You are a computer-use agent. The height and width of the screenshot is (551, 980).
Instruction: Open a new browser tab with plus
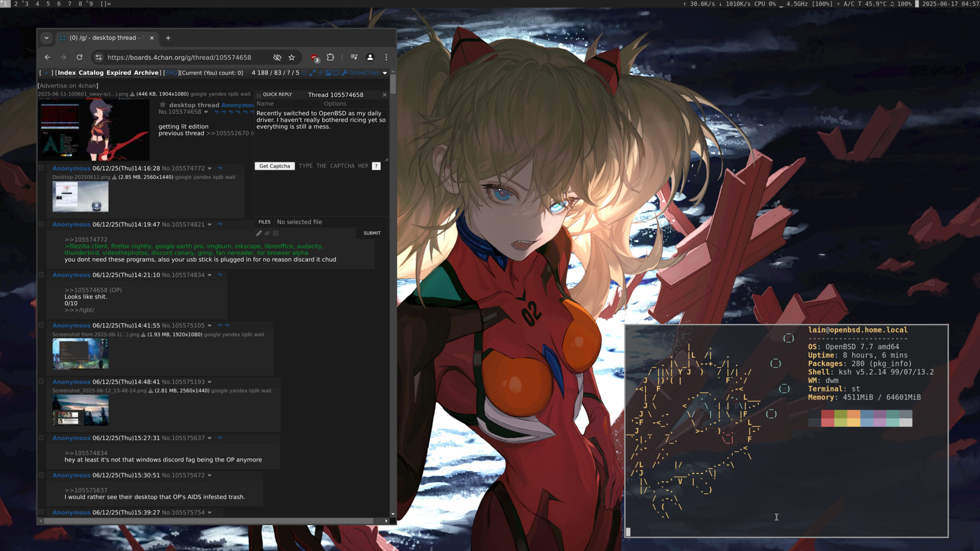pyautogui.click(x=168, y=38)
